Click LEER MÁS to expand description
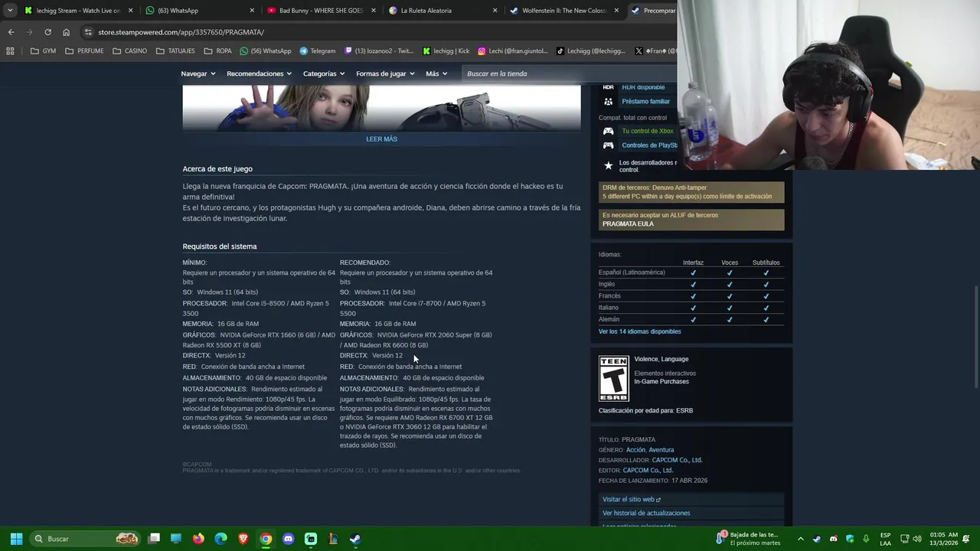The width and height of the screenshot is (980, 551). [381, 139]
